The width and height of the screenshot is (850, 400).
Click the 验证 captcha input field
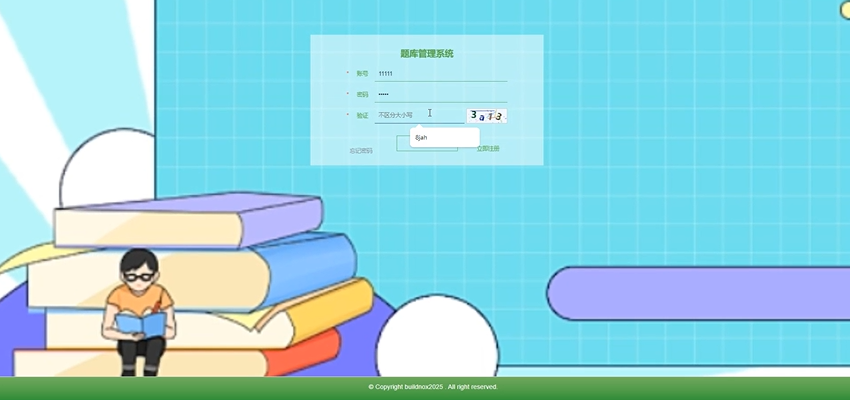(419, 115)
